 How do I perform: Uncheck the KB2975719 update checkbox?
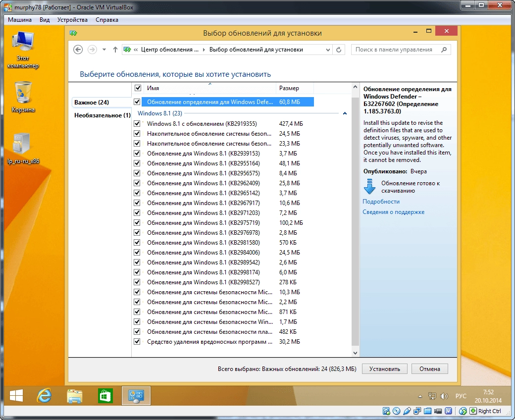[x=137, y=223]
